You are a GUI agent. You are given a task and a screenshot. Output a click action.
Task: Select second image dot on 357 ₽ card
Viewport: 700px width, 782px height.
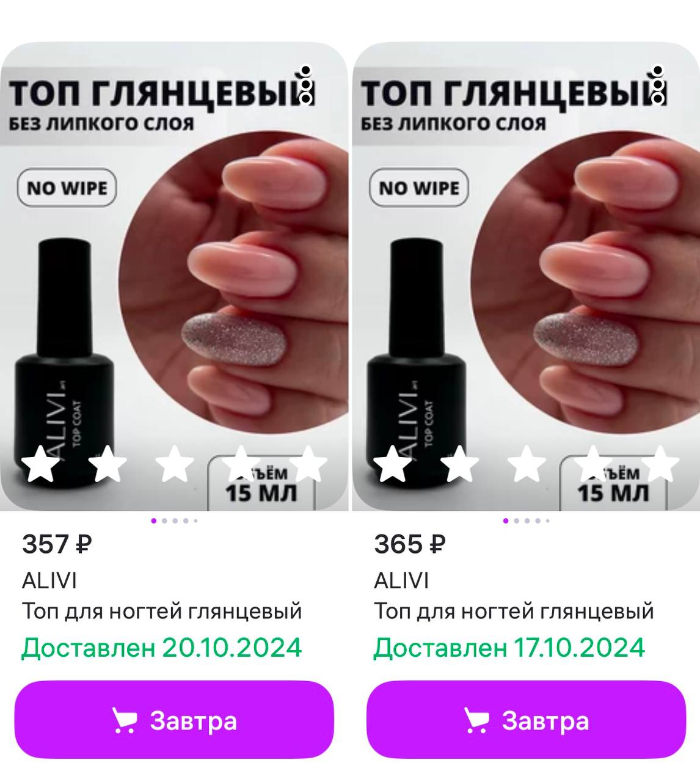[x=165, y=521]
